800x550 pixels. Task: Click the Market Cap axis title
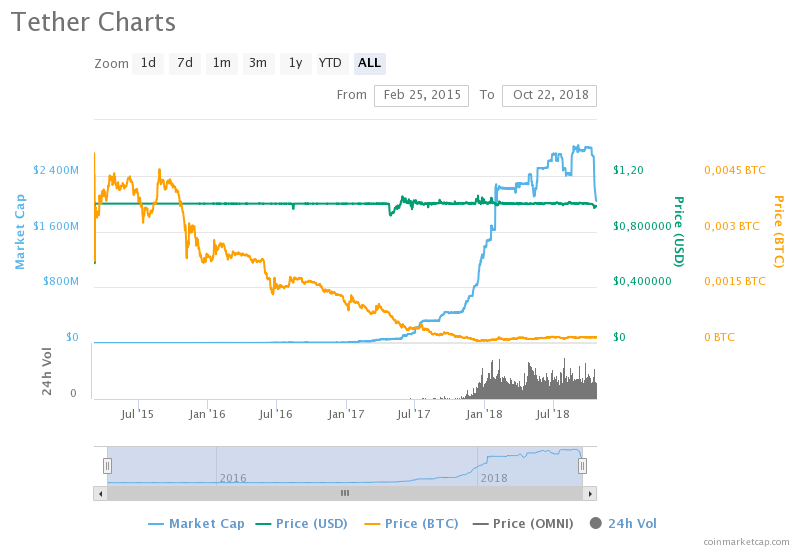point(19,232)
